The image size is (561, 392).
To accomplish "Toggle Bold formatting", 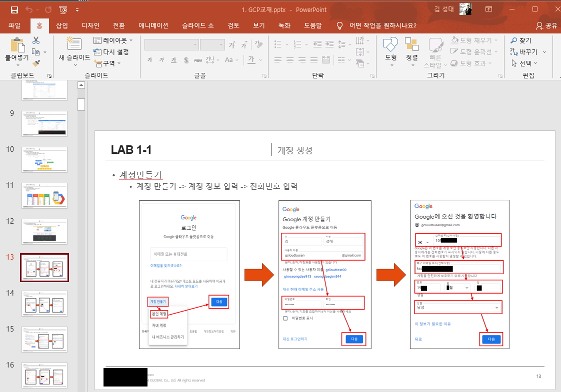I will (x=150, y=60).
